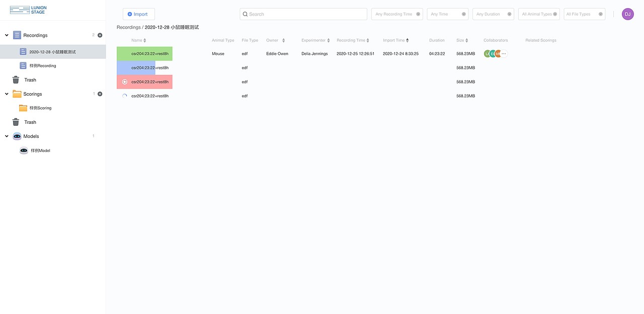Image resolution: width=644 pixels, height=314 pixels.
Task: Click Models section label
Action: 31,136
